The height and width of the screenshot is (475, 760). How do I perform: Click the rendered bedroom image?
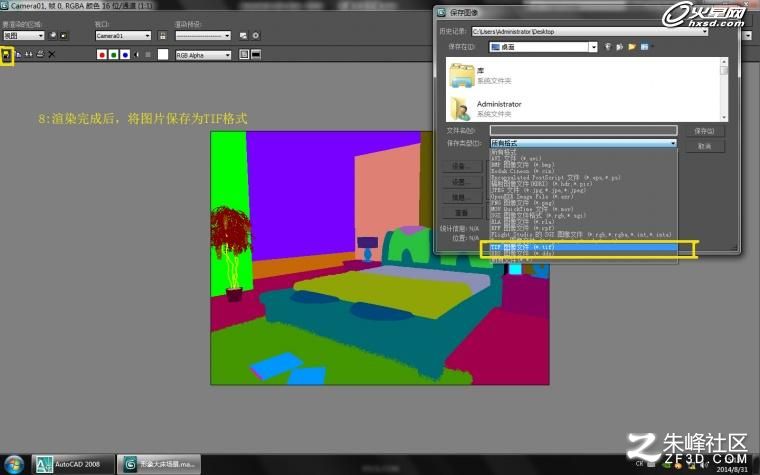click(x=380, y=258)
